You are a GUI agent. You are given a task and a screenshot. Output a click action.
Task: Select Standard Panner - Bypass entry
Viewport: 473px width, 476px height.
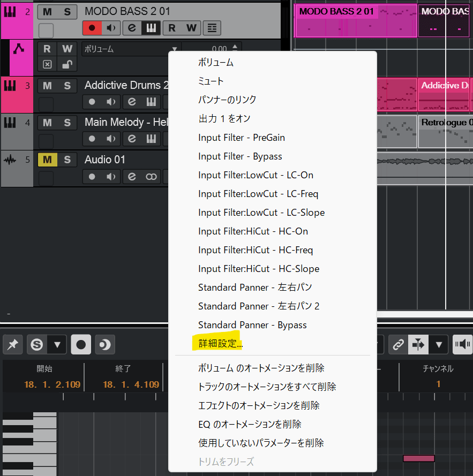[273, 325]
